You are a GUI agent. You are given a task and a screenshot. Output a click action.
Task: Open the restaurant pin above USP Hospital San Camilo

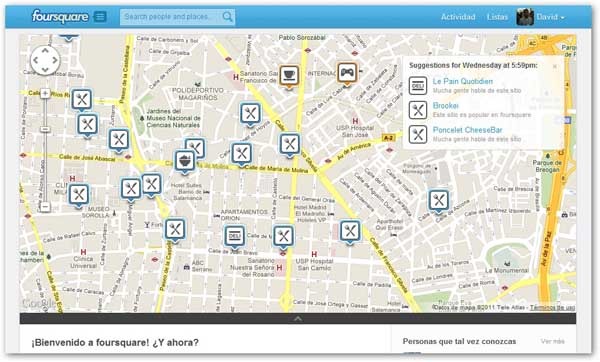pos(283,235)
